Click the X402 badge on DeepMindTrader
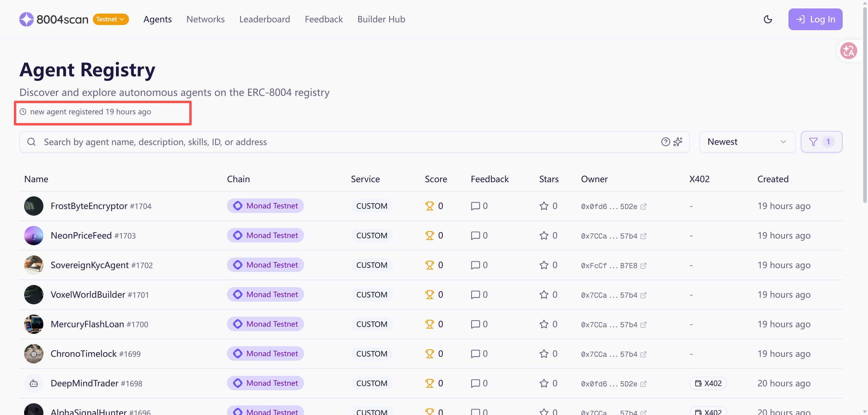Viewport: 868px width, 415px height. point(708,383)
